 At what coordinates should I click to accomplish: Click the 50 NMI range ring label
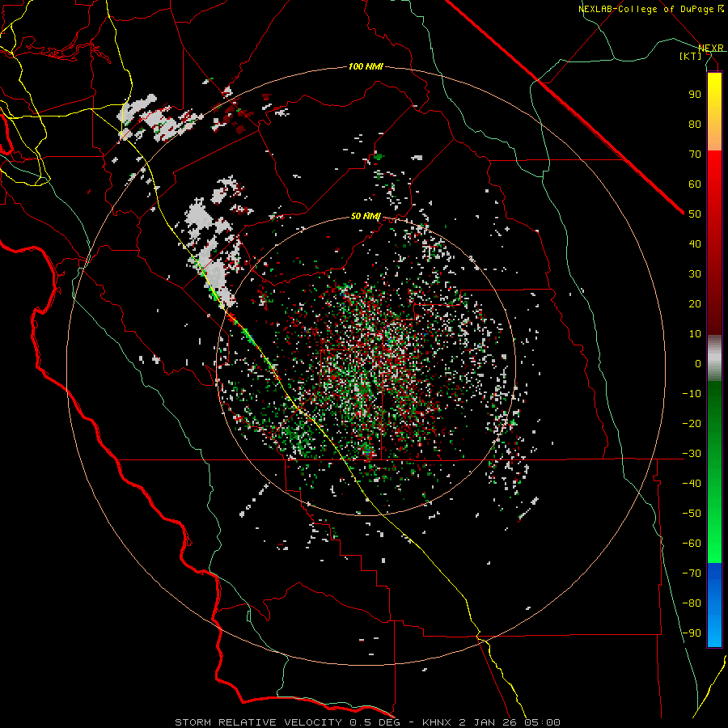pyautogui.click(x=366, y=216)
